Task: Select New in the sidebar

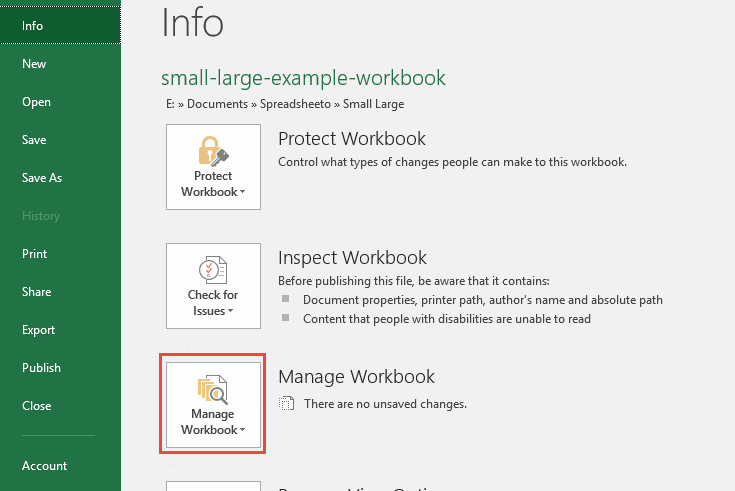Action: coord(34,64)
